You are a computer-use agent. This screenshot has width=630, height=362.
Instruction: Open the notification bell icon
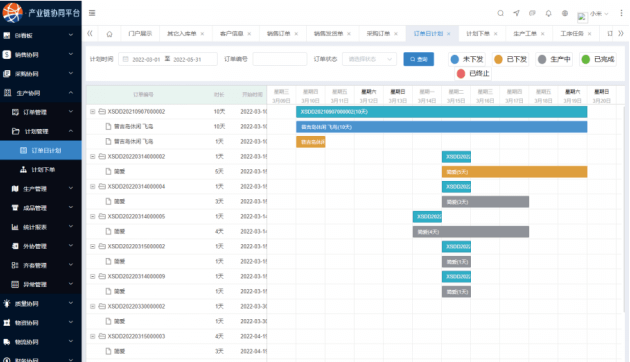548,13
